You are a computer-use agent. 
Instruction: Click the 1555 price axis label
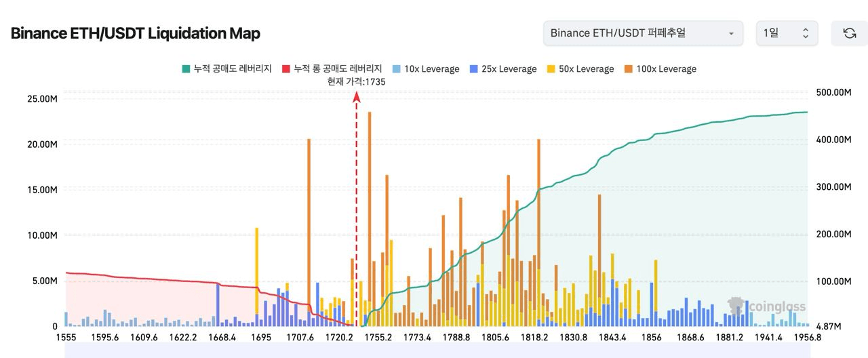click(66, 337)
